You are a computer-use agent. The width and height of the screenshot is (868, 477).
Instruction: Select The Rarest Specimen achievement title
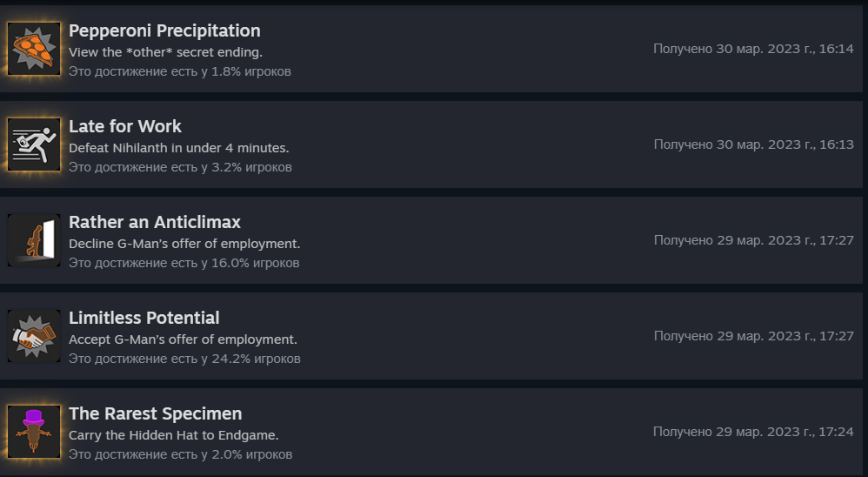point(156,413)
